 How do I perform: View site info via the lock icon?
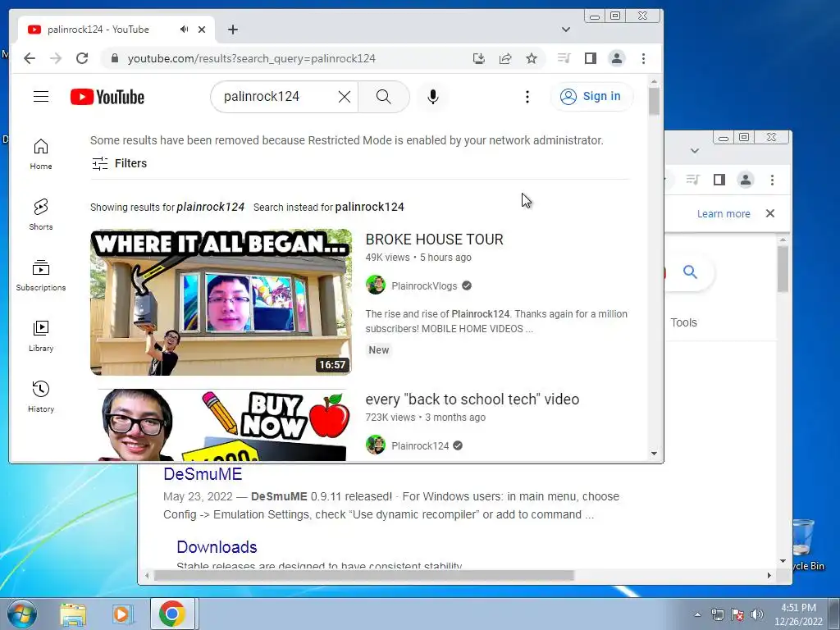click(x=114, y=58)
